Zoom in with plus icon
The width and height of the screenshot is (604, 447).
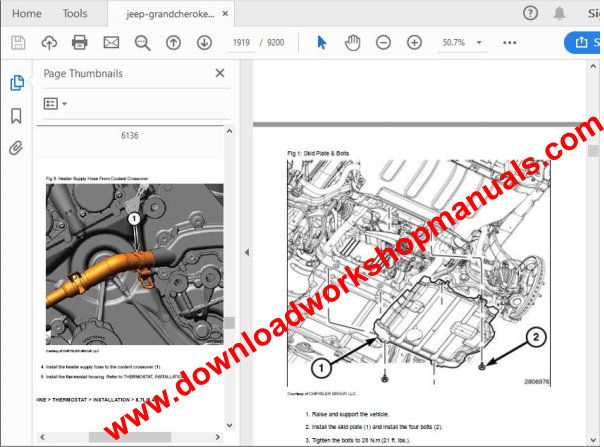click(x=414, y=42)
